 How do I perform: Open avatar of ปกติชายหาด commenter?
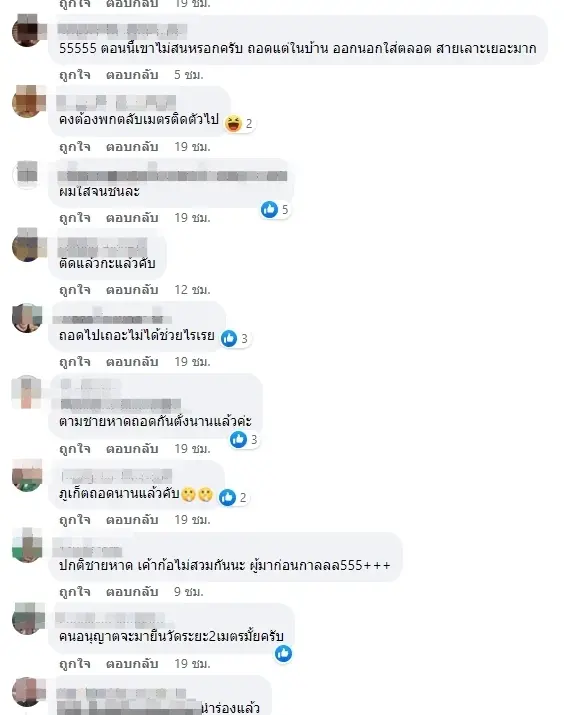[x=28, y=545]
